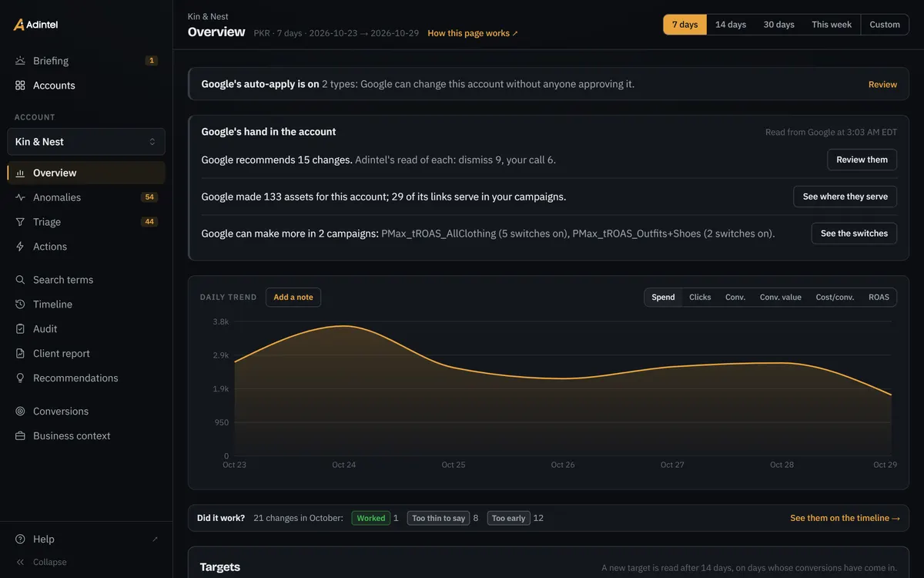Open Anomalies with 54 badge
This screenshot has width=924, height=578.
pyautogui.click(x=86, y=197)
